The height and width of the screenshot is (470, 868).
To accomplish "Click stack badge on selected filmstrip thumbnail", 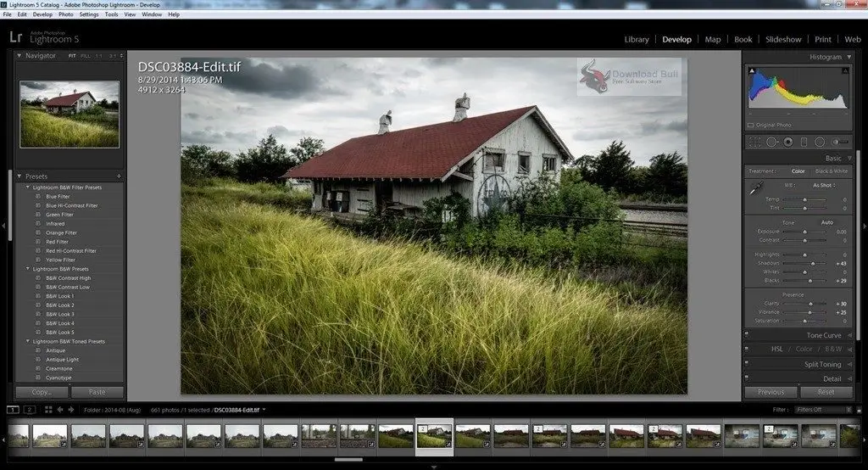I will coord(422,428).
